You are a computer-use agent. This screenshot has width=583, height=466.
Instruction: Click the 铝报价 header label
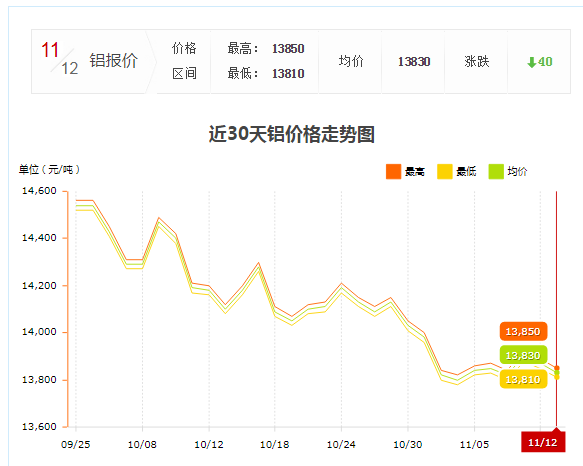(113, 60)
